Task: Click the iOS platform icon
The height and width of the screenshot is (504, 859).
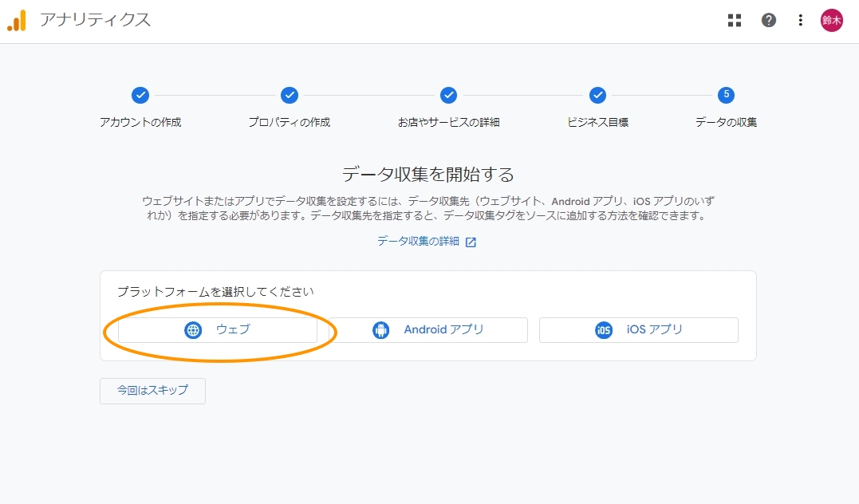Action: click(604, 330)
